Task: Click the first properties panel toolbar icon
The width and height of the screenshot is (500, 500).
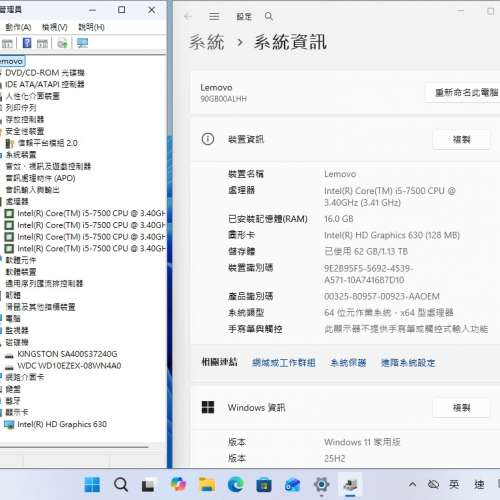Action: click(x=7, y=43)
